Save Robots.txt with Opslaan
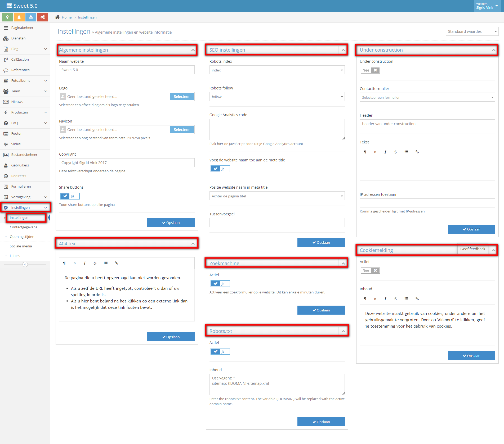Image resolution: width=504 pixels, height=444 pixels. pos(321,422)
